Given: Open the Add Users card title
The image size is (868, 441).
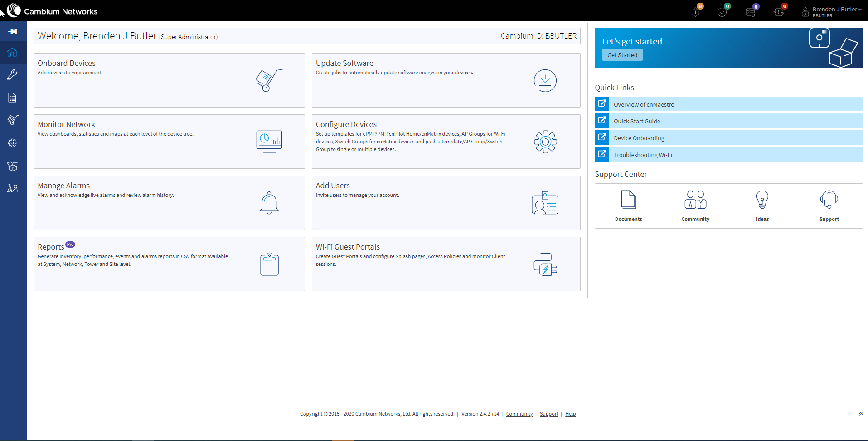Looking at the screenshot, I should click(333, 186).
